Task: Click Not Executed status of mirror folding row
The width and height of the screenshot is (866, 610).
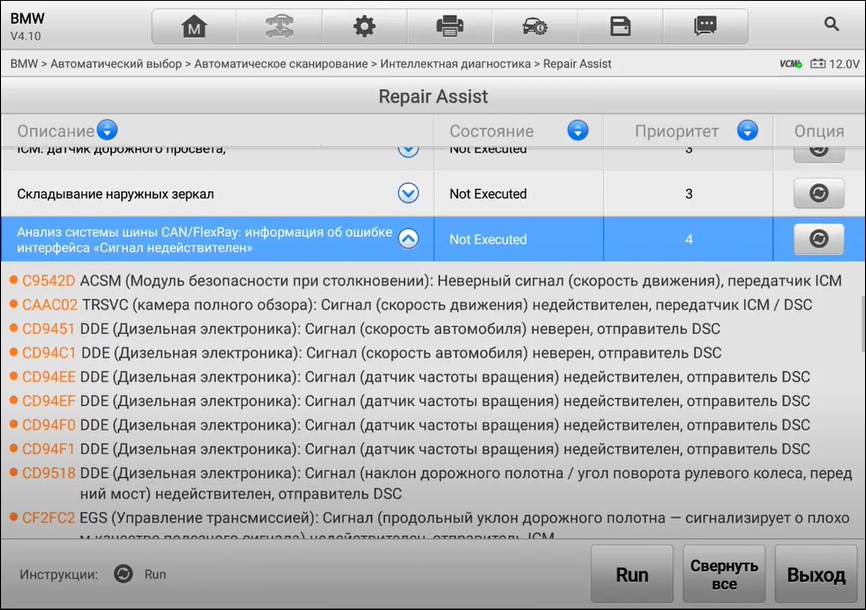Action: click(488, 194)
